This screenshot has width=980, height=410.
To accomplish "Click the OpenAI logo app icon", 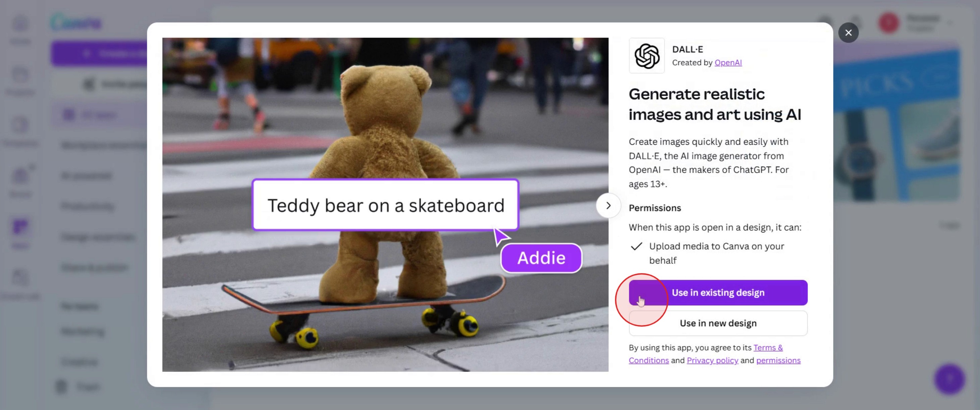I will coord(647,56).
